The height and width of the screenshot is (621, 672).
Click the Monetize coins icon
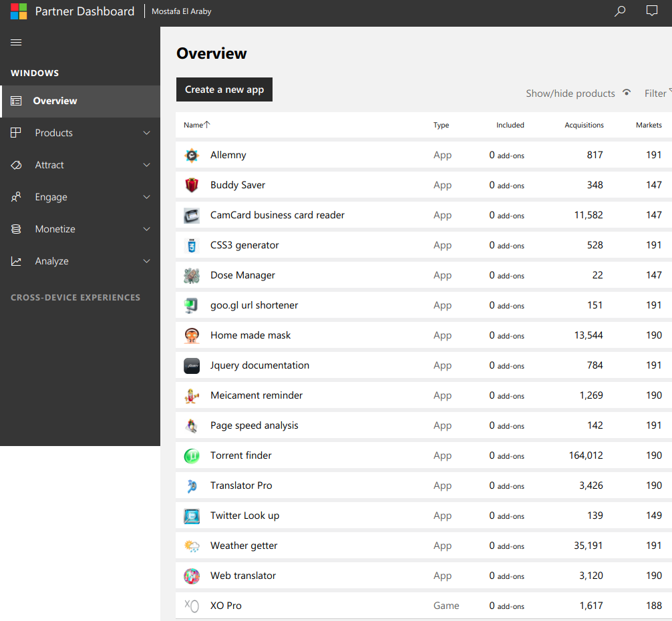tap(16, 228)
